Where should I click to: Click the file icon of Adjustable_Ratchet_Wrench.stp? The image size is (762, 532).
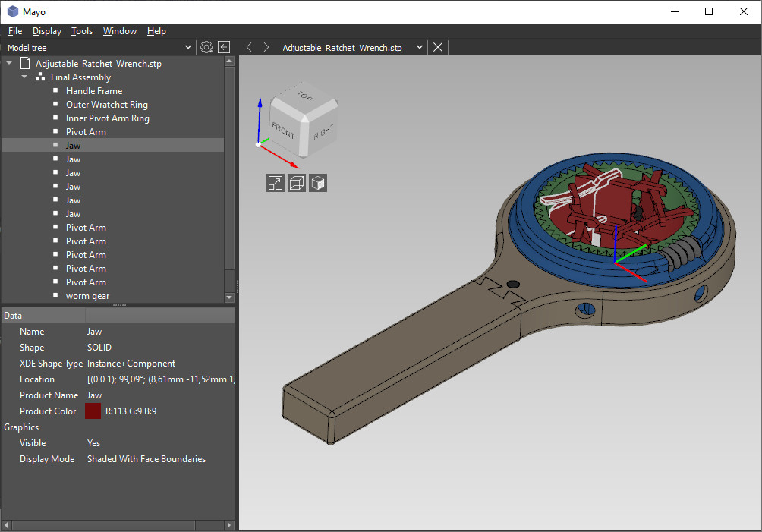coord(25,63)
